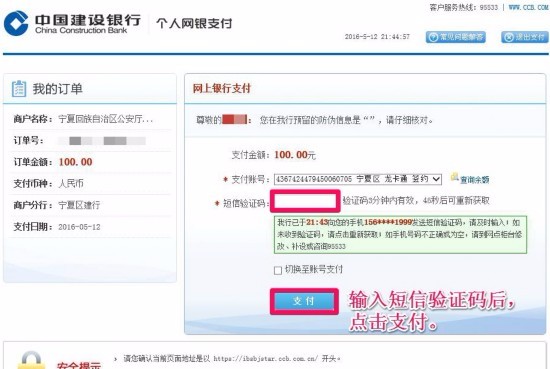Open the 支付账号 account dropdown
This screenshot has width=550, height=369.
(357, 179)
